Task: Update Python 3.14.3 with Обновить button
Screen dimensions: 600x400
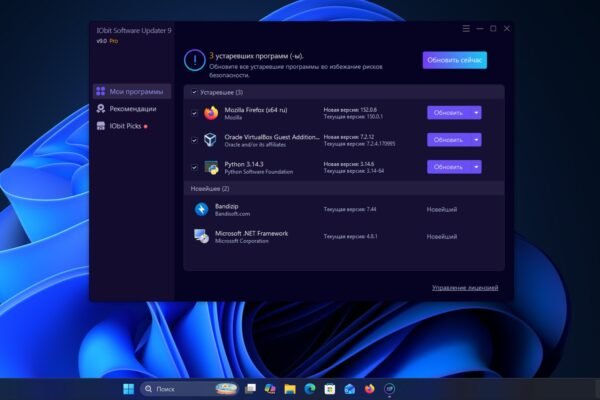Action: (449, 167)
